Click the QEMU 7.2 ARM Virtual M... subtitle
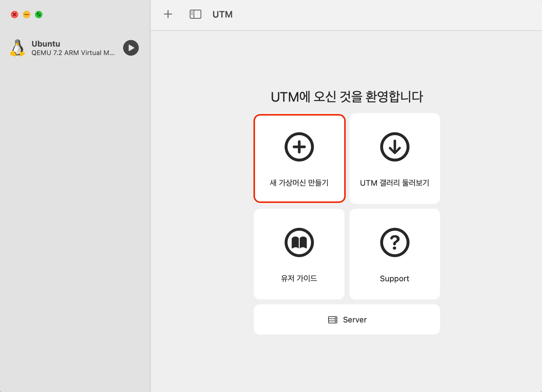The width and height of the screenshot is (542, 392). 73,53
